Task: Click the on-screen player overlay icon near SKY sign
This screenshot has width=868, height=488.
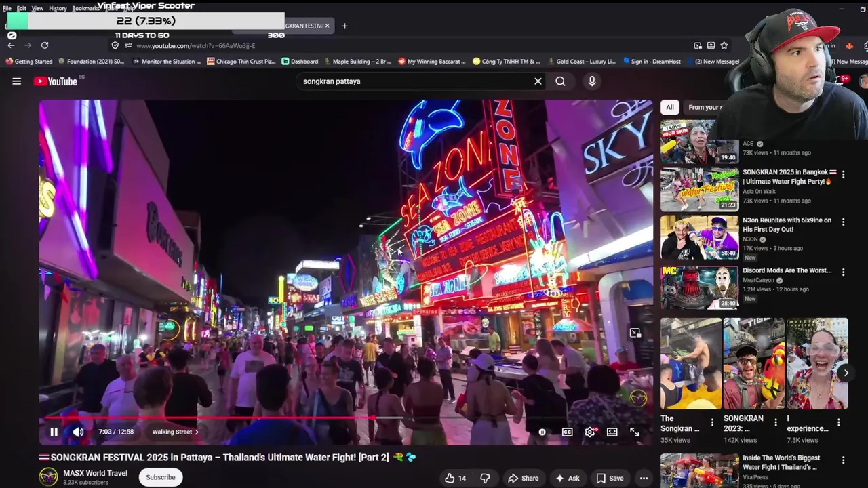Action: [635, 333]
